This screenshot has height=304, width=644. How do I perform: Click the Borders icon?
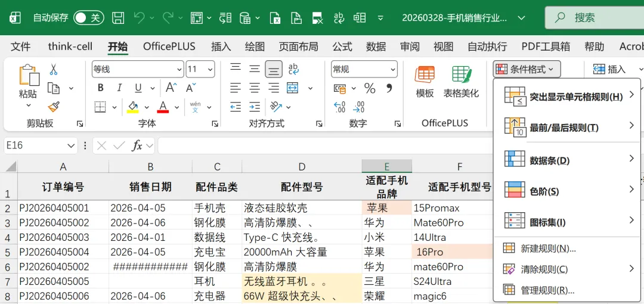click(x=100, y=107)
